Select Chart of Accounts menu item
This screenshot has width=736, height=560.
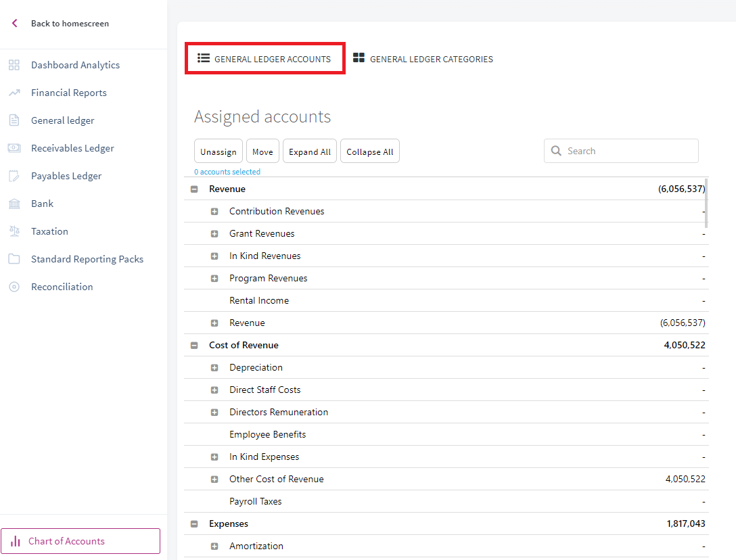(80, 541)
